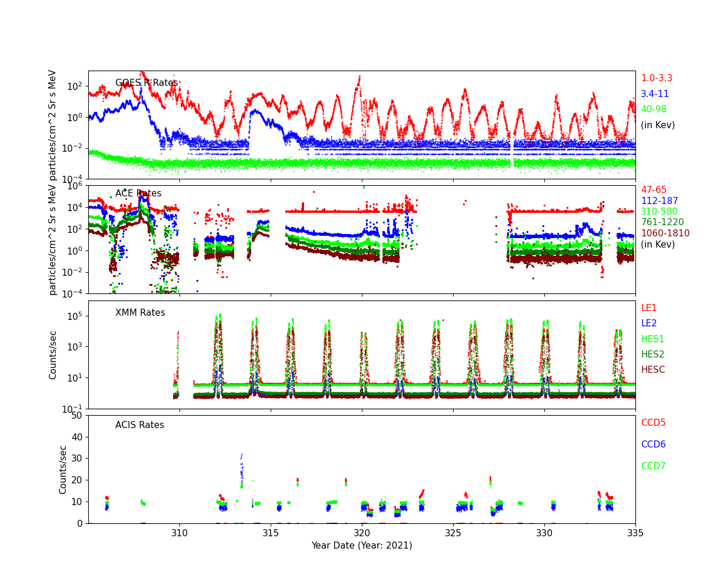Viewport: 706px width, 588px height.
Task: Click the green 40-98 legend label
Action: 653,109
